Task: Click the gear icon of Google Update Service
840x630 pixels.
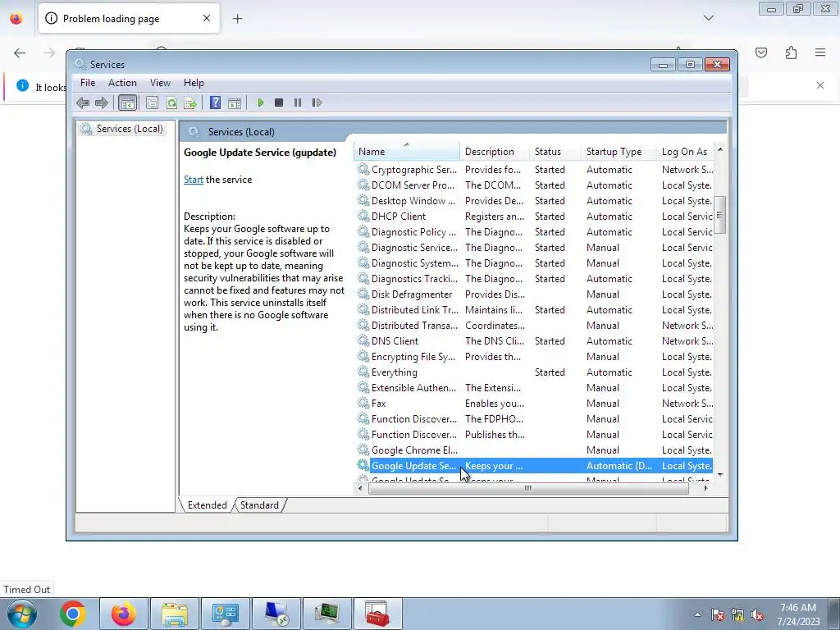Action: [363, 465]
